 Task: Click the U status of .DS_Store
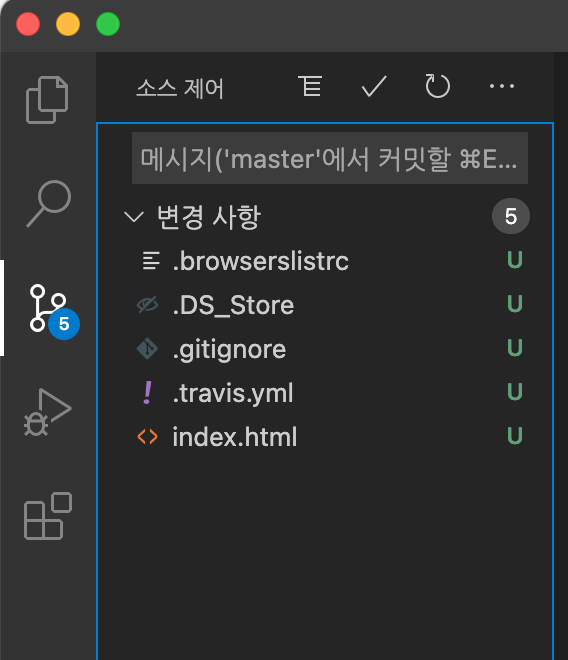(x=515, y=303)
